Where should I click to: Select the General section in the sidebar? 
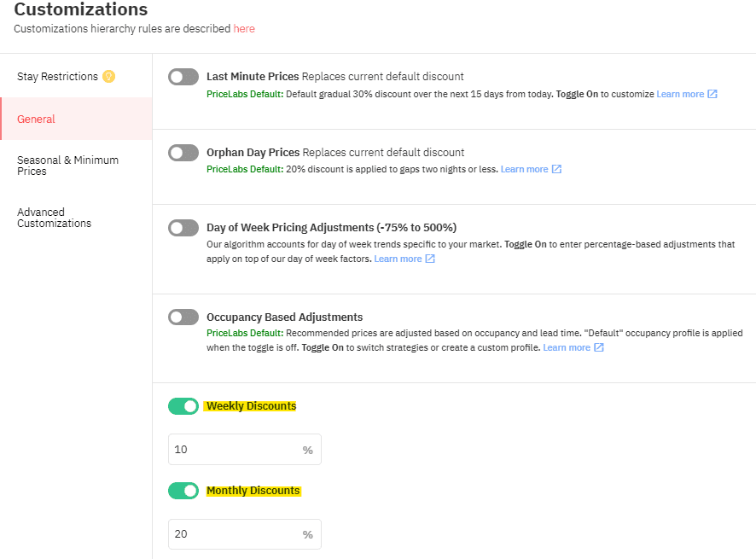[36, 119]
